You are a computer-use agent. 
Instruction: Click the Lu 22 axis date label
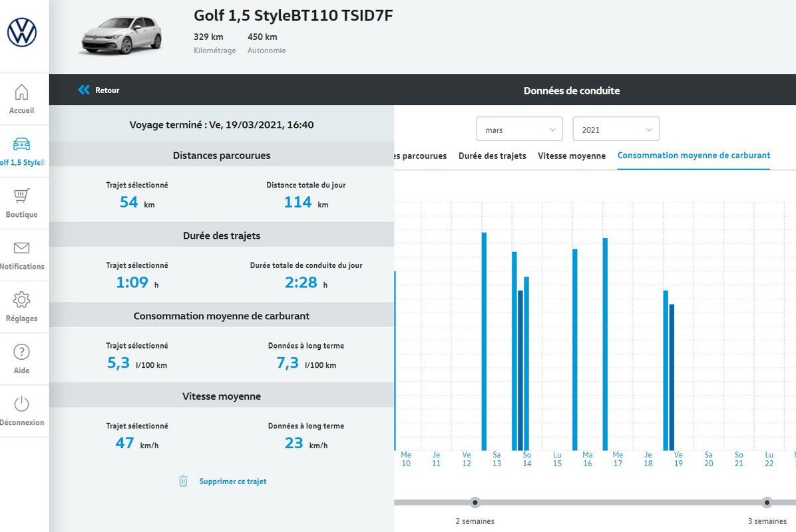[x=769, y=459]
